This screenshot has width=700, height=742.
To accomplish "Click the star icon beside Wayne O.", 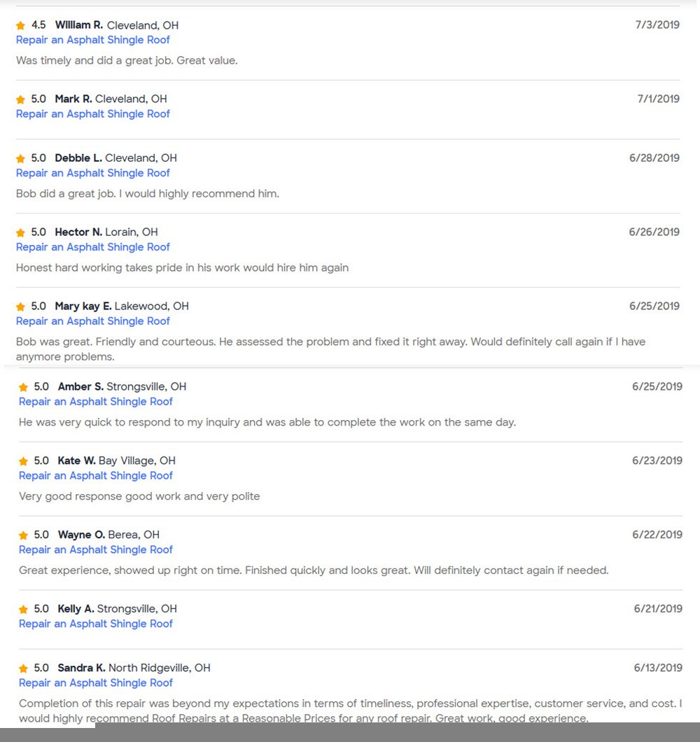I will click(24, 535).
